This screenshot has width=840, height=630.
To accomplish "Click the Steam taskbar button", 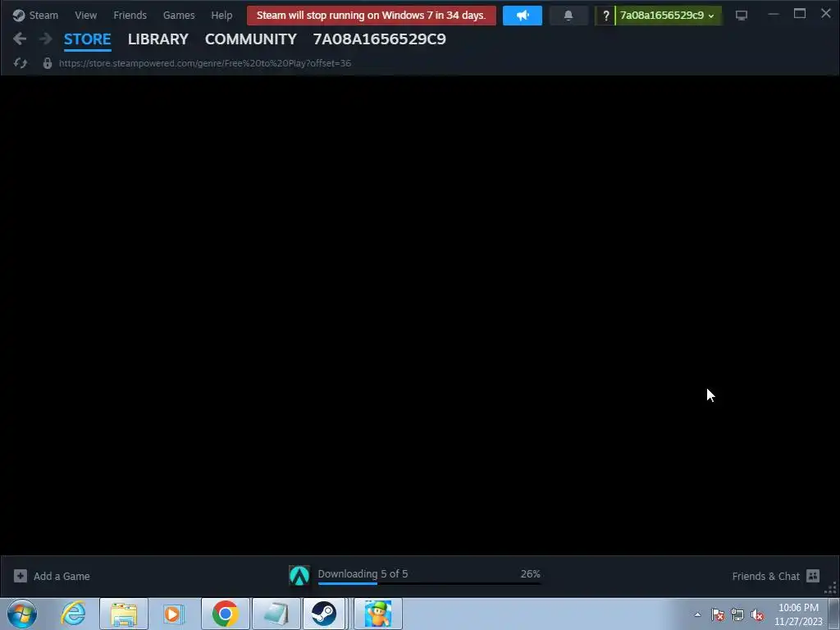I will pyautogui.click(x=323, y=614).
